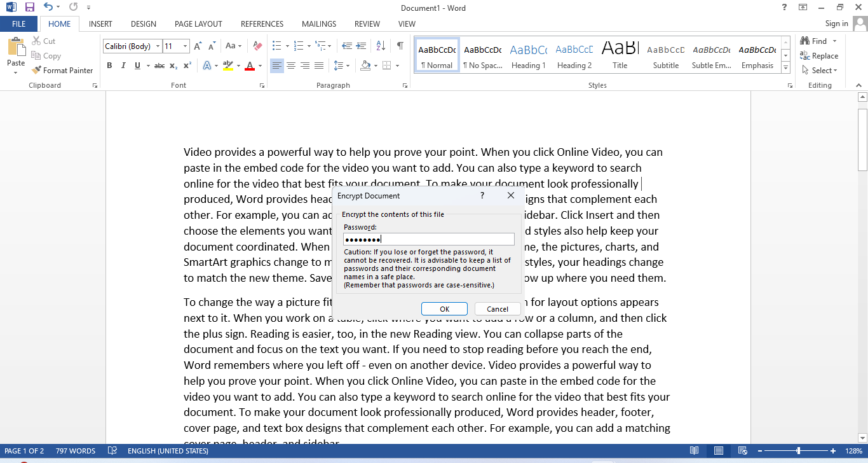Click the proofing errors status icon
Viewport: 868px width, 463px height.
(x=112, y=451)
